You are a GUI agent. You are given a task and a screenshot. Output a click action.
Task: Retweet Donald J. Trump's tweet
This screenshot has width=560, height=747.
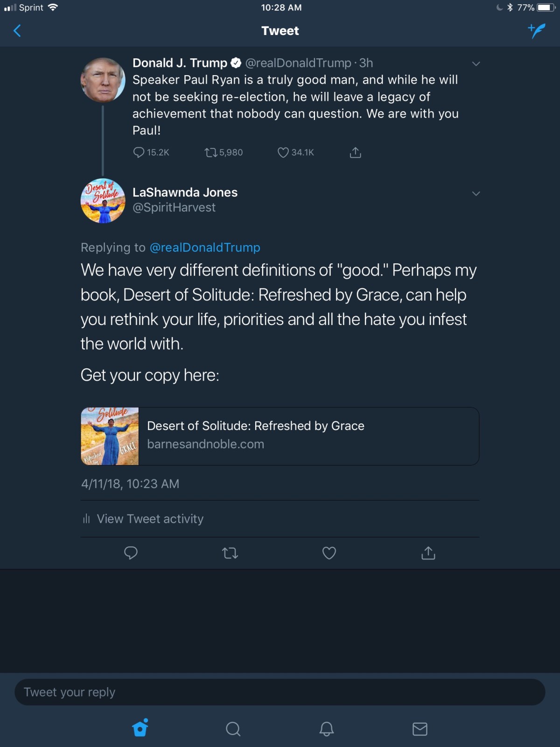[x=211, y=152]
